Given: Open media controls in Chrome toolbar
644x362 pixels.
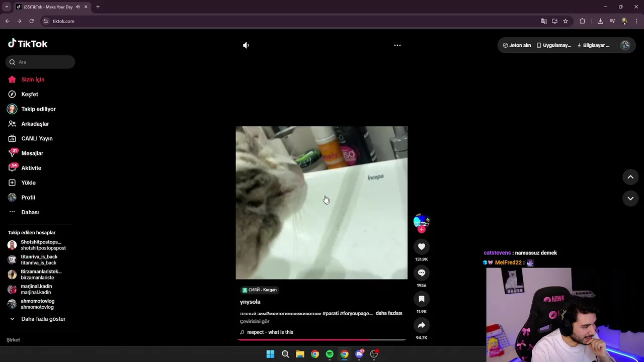Looking at the screenshot, I should (612, 21).
